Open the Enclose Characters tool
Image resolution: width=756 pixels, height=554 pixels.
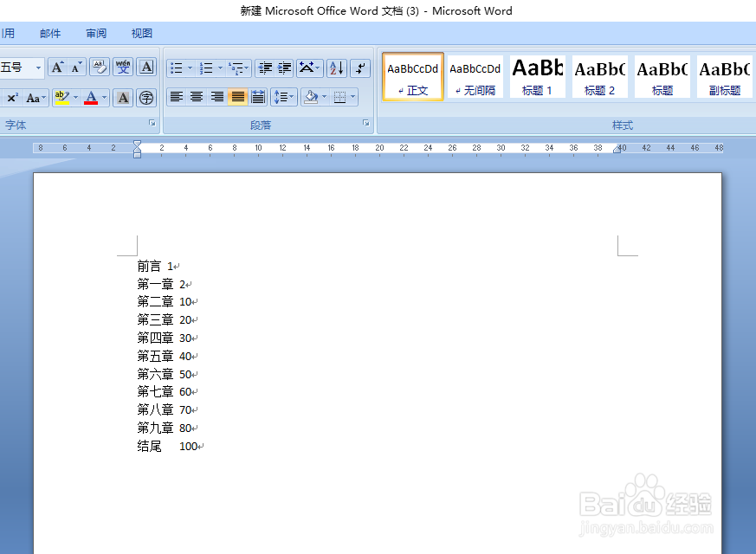(146, 98)
